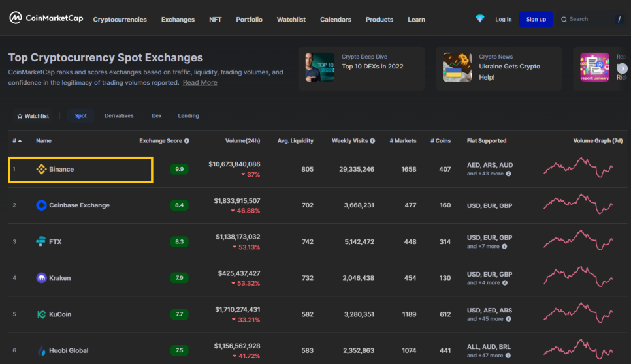Open the FTX exchange link

[56, 241]
